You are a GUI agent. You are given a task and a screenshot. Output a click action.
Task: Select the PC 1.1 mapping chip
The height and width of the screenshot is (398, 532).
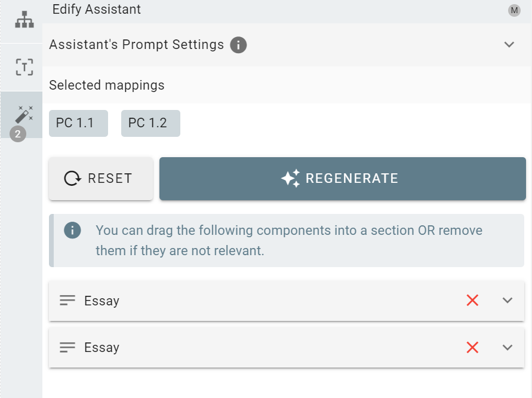pyautogui.click(x=78, y=123)
